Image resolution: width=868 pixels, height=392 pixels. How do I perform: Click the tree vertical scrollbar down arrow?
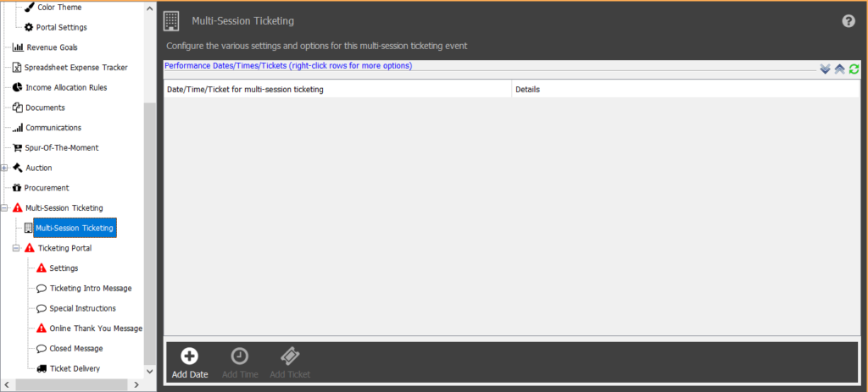pos(150,371)
